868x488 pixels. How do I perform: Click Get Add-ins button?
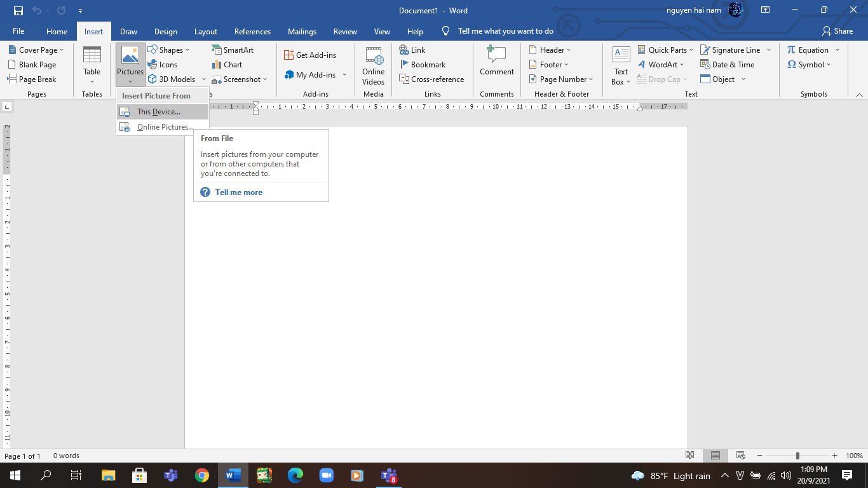310,55
